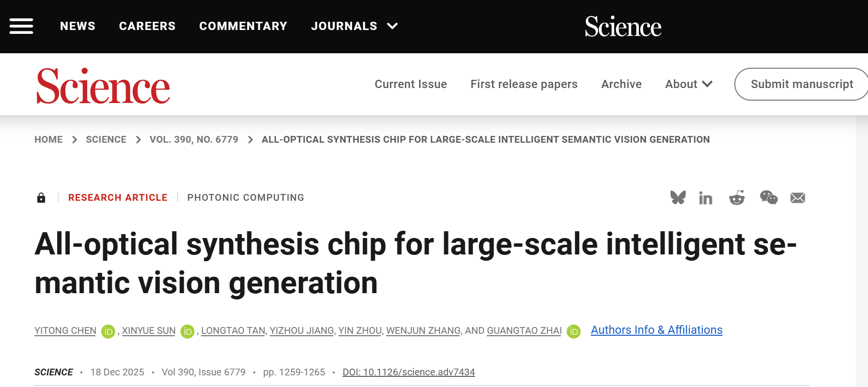Email this article using envelope icon
The image size is (868, 387).
coord(798,198)
